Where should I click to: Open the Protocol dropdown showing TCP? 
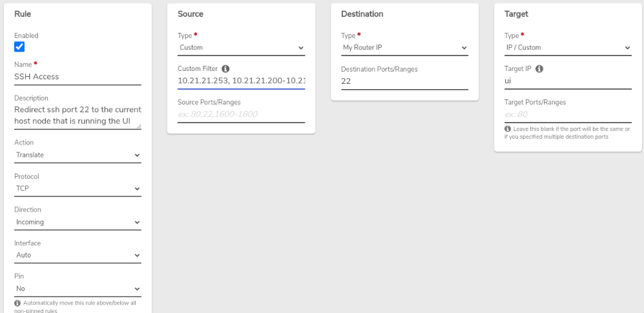click(78, 188)
